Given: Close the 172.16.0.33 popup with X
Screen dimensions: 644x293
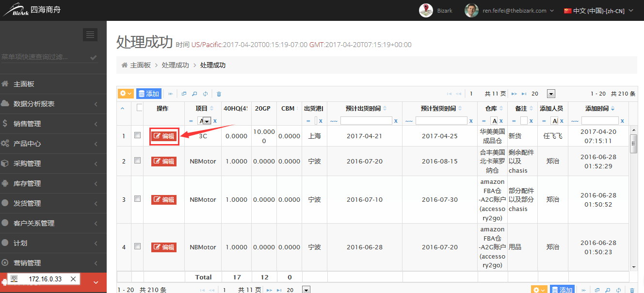Looking at the screenshot, I should coord(73,279).
